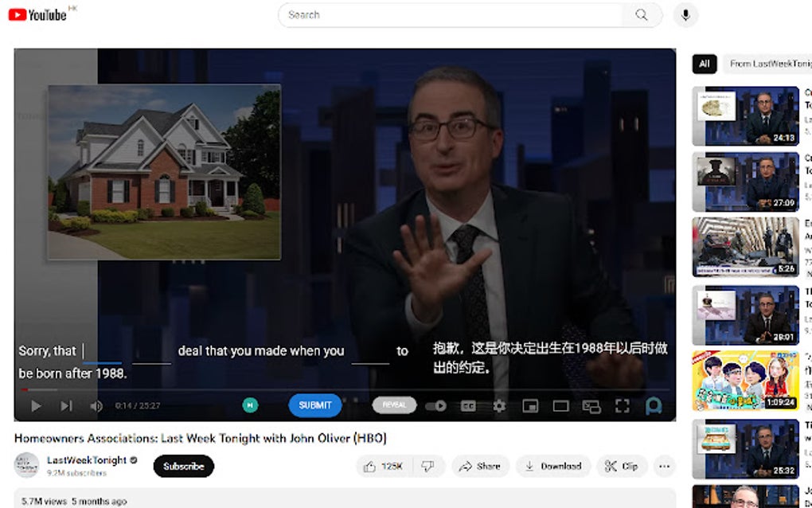The width and height of the screenshot is (812, 508).
Task: Submit the fill-in-the-blank answer
Action: pos(315,405)
